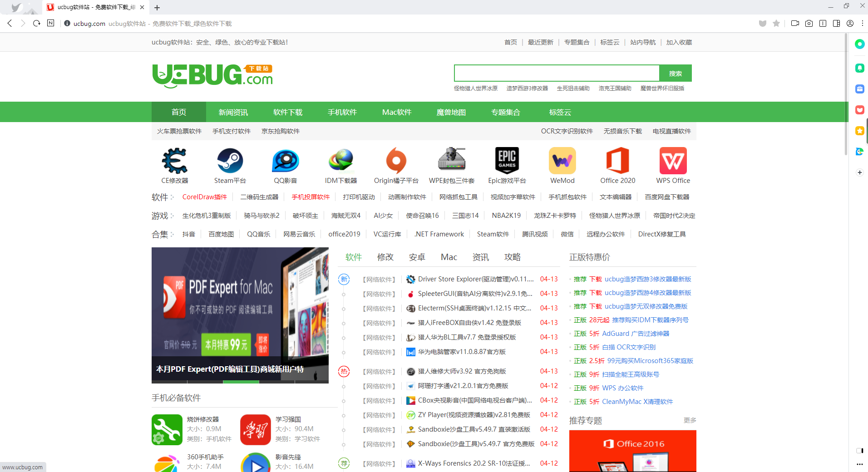868x472 pixels.
Task: Open the 抖音 collection link
Action: tap(189, 234)
